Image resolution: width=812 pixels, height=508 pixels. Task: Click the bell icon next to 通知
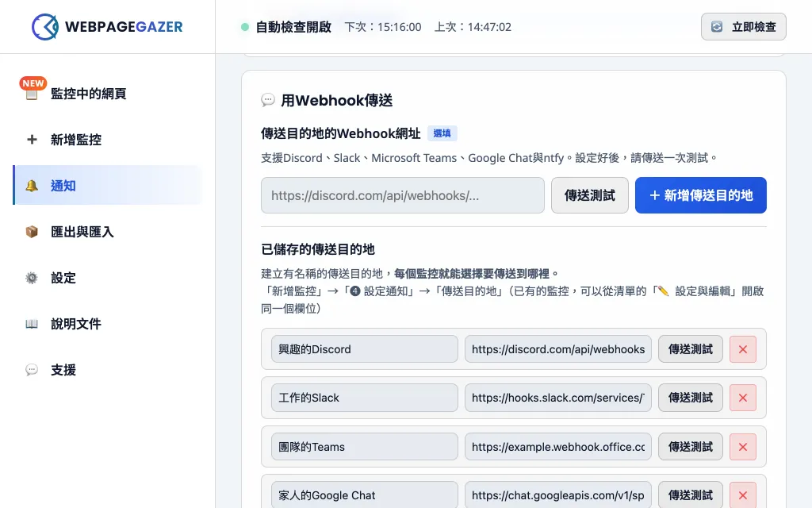(x=32, y=186)
